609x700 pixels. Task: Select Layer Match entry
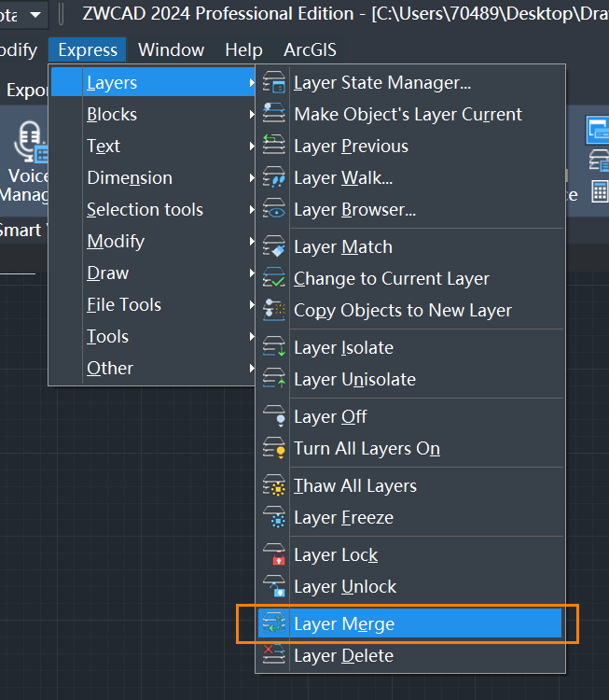pos(410,247)
